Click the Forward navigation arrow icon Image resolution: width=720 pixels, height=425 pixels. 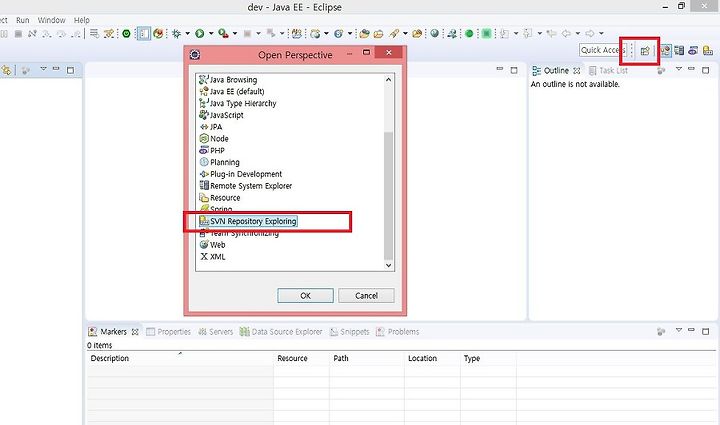(x=590, y=34)
